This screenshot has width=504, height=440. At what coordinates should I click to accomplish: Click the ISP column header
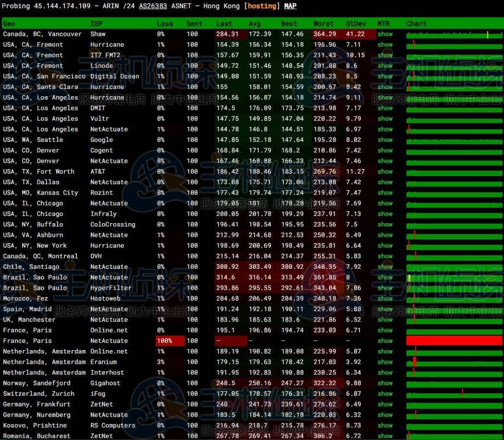point(96,24)
